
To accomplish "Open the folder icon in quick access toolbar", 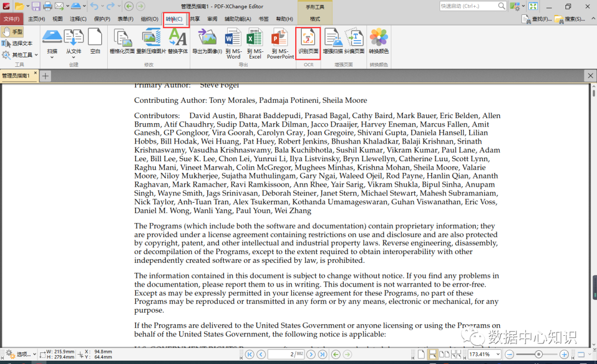I will coord(19,6).
